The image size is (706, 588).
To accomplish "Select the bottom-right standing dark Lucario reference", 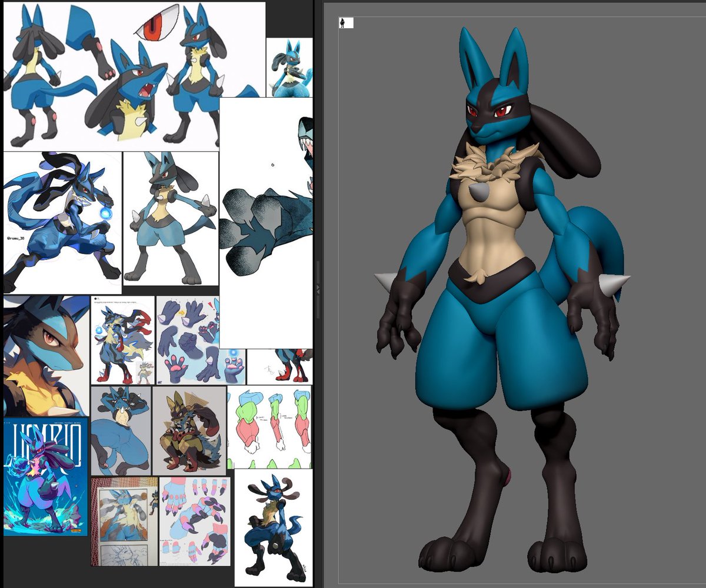I will [274, 527].
